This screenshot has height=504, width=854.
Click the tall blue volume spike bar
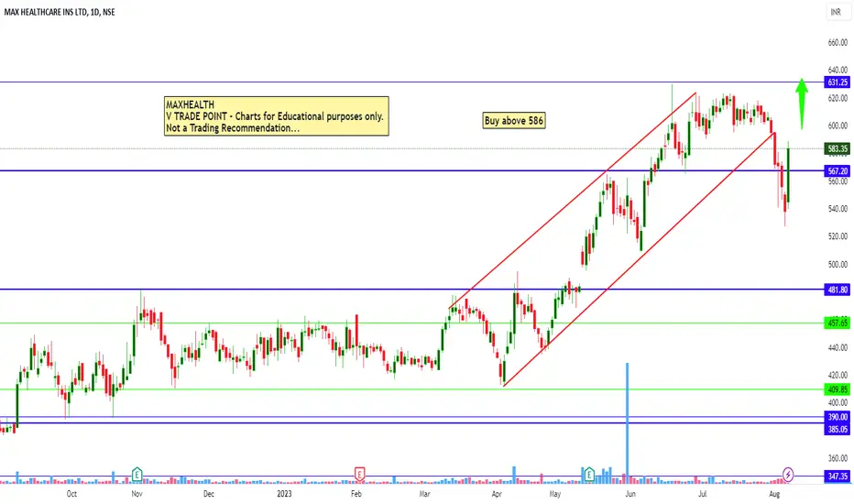point(627,423)
